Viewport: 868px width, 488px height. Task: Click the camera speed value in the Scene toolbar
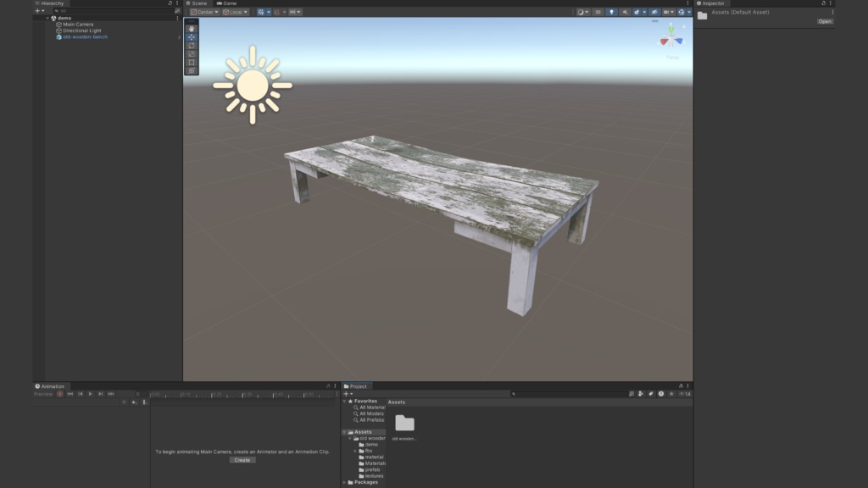click(x=667, y=12)
